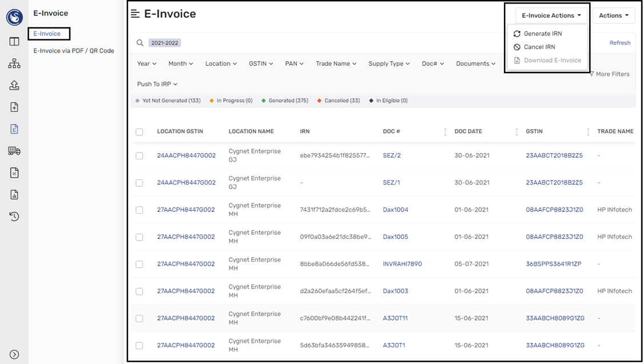Open the Documents filter dropdown
This screenshot has width=643, height=364.
pyautogui.click(x=476, y=63)
